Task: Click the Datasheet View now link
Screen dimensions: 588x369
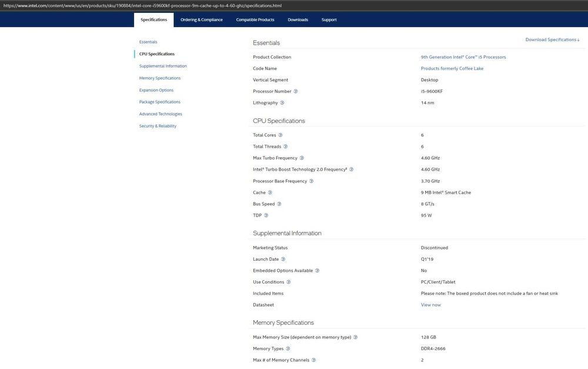Action: click(430, 305)
